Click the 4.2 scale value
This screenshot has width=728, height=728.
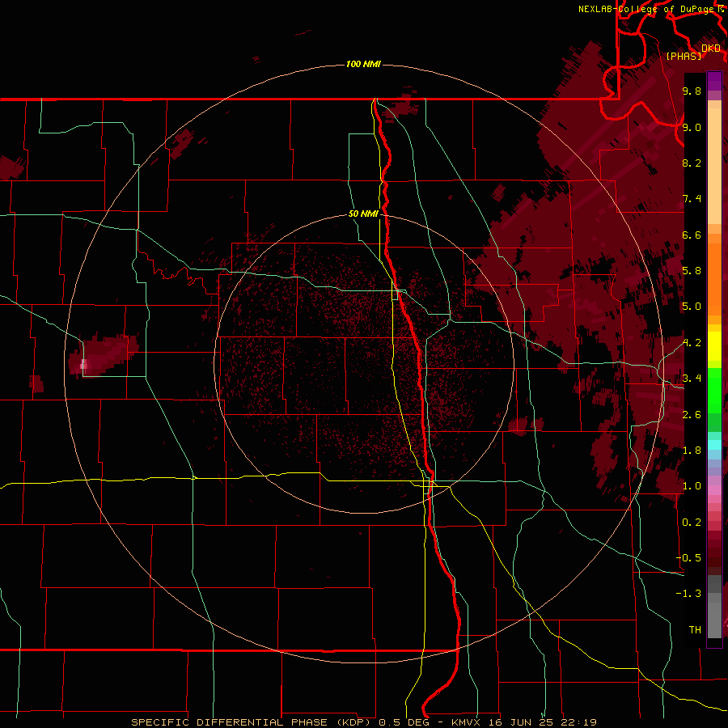692,343
